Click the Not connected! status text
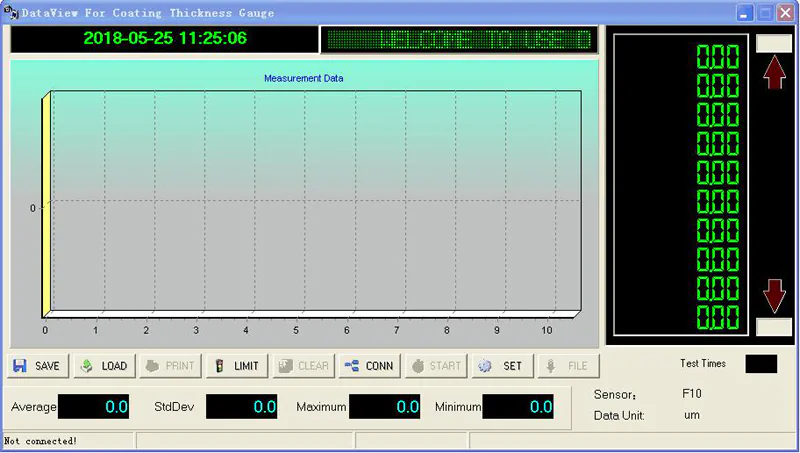The width and height of the screenshot is (800, 453). tap(40, 441)
